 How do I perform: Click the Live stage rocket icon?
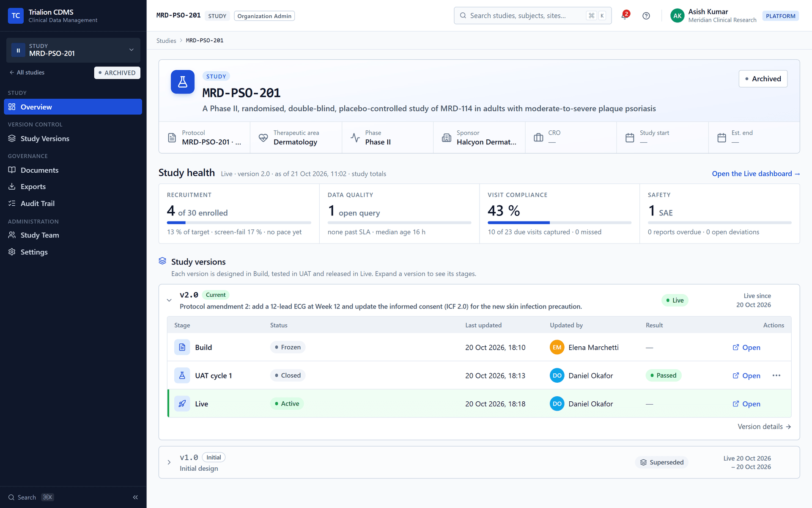click(x=182, y=404)
